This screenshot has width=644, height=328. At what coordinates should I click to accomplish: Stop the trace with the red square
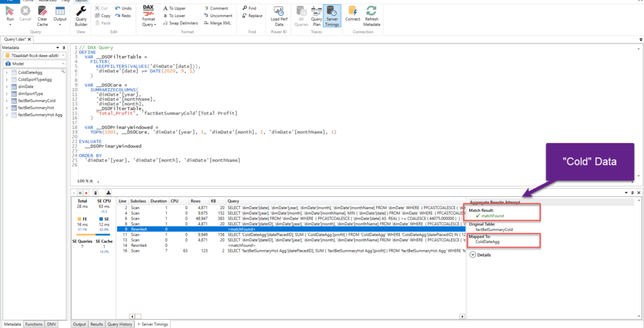tap(86, 193)
